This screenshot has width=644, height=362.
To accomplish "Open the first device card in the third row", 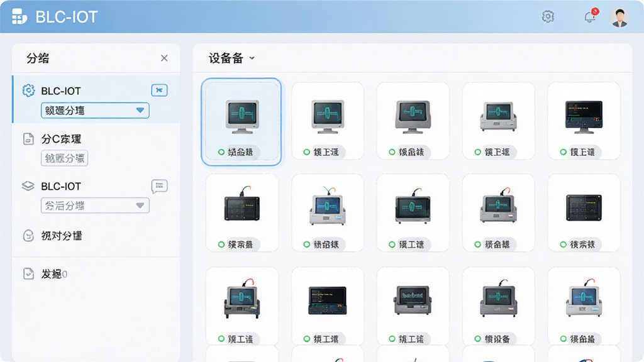I will coord(242,306).
